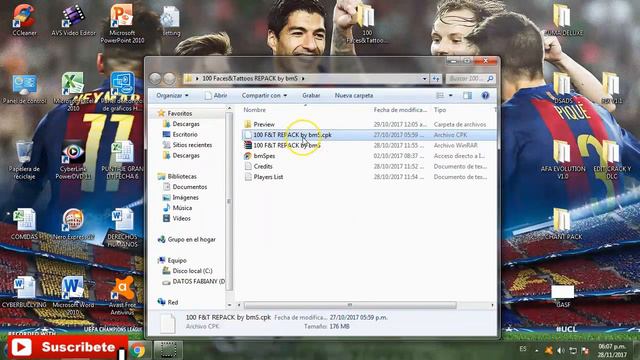Click Grabar in the toolbar
The width and height of the screenshot is (640, 360).
[x=311, y=96]
